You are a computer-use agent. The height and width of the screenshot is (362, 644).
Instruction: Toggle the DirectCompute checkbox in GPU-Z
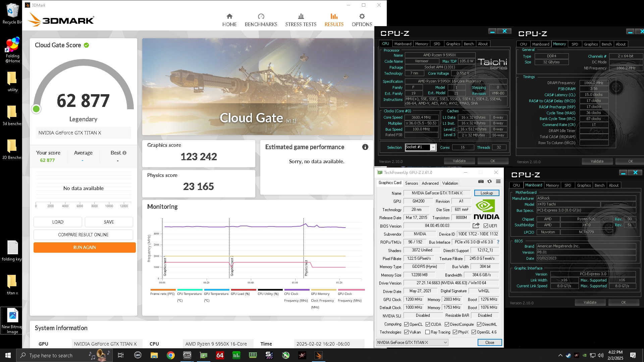click(x=447, y=324)
